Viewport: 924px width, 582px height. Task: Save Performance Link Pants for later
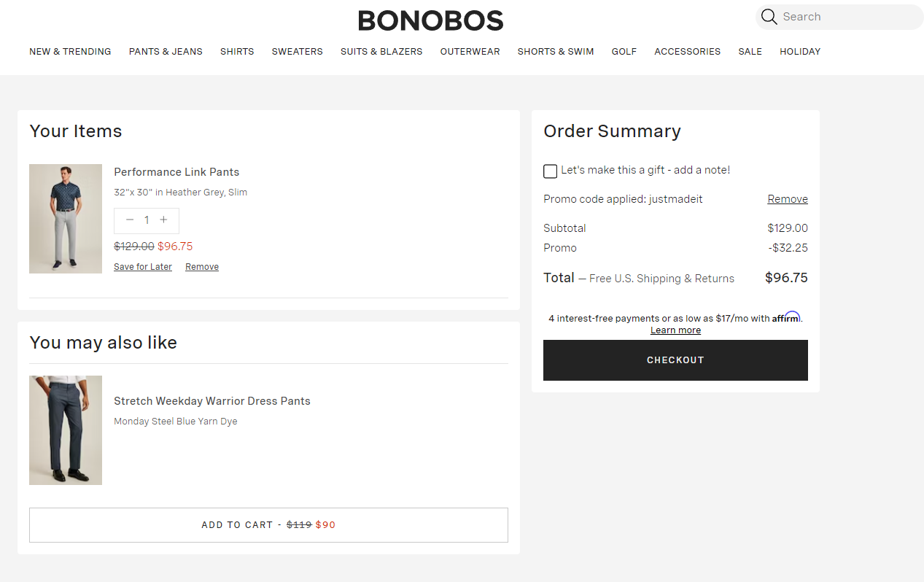coord(143,267)
